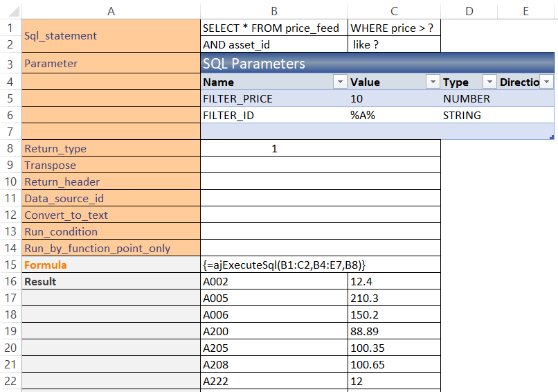
Task: Click the FILTER_PRICE parameter name cell
Action: 274,98
